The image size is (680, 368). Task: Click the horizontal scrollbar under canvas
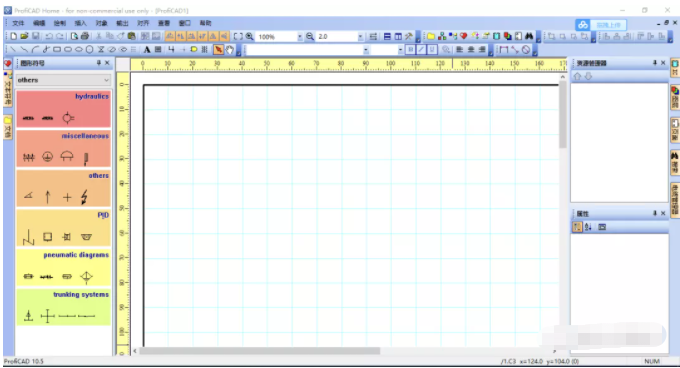259,351
